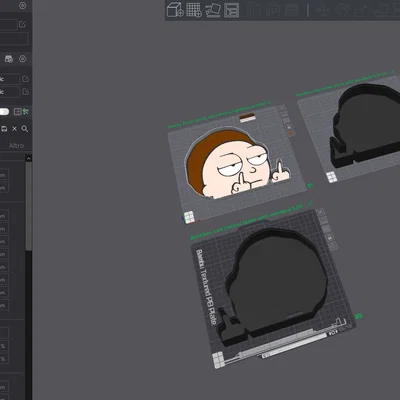Click edit icon beside the printer preset field

point(22,24)
